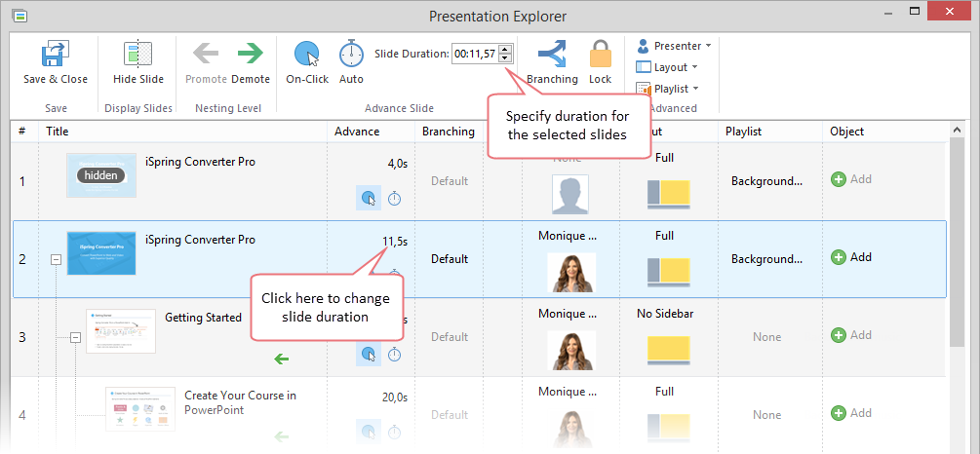Select the Full layout swatch on slide 4
This screenshot has width=980, height=454.
pyautogui.click(x=668, y=427)
